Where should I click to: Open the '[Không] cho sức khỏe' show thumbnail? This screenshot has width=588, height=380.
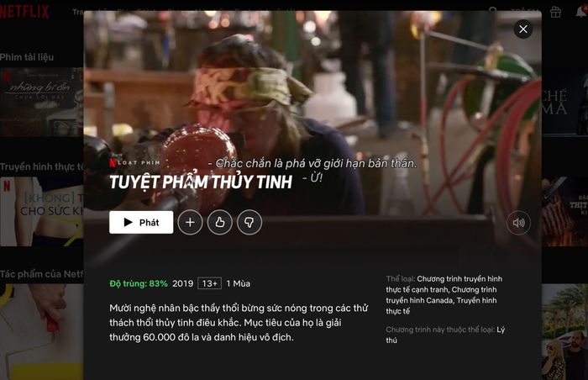pos(41,211)
